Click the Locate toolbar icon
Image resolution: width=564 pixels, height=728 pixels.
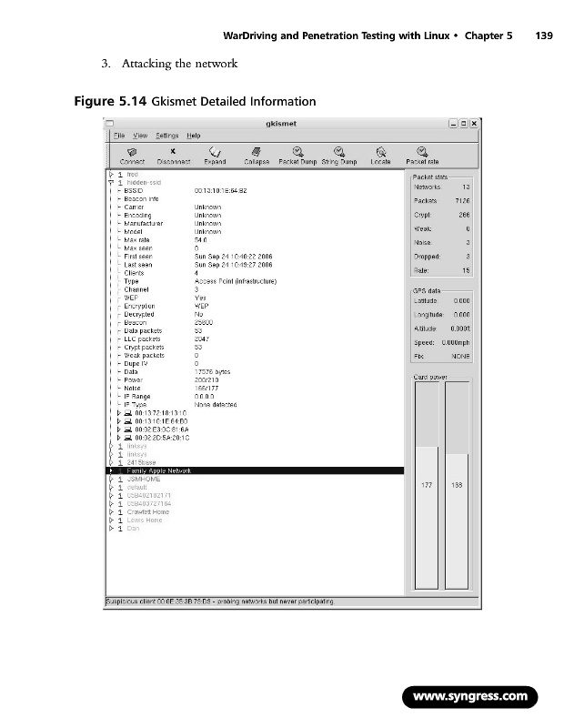tap(380, 156)
